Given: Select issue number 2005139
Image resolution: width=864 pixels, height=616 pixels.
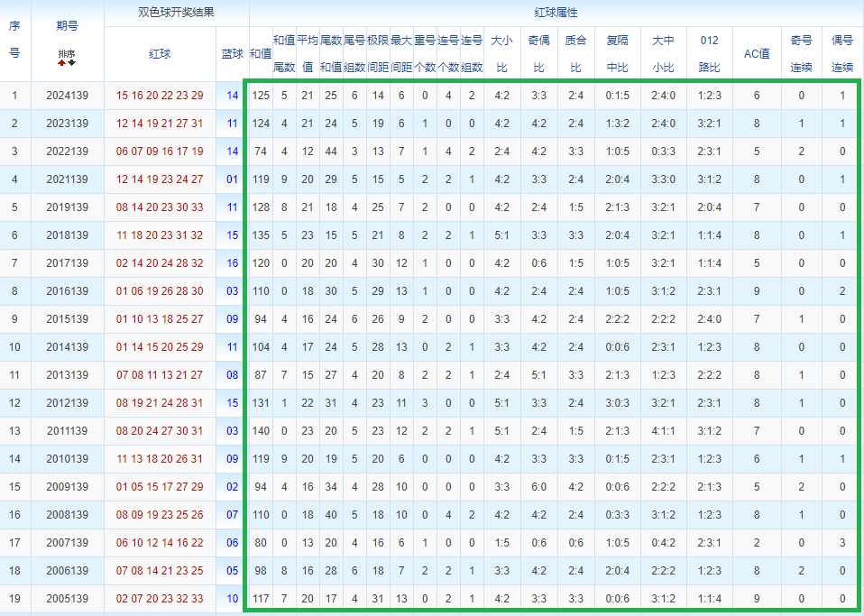Looking at the screenshot, I should click(x=68, y=598).
